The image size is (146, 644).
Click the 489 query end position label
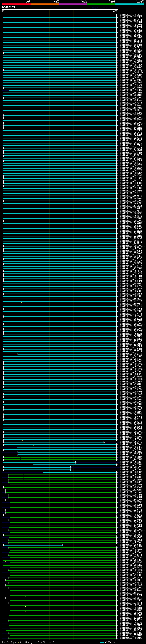115,11
